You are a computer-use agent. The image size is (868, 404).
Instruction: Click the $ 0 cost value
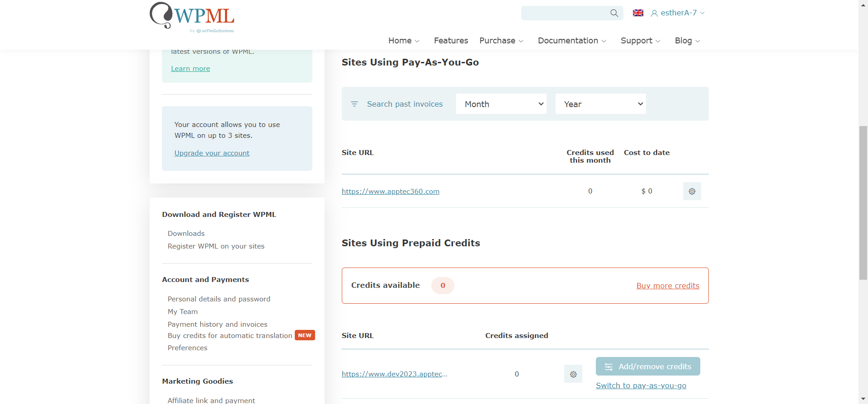coord(646,191)
